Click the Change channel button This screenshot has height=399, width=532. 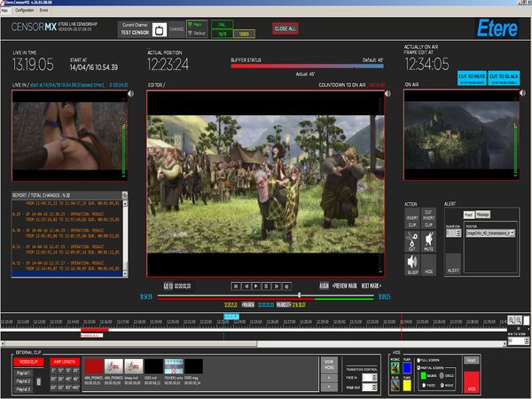[x=176, y=29]
